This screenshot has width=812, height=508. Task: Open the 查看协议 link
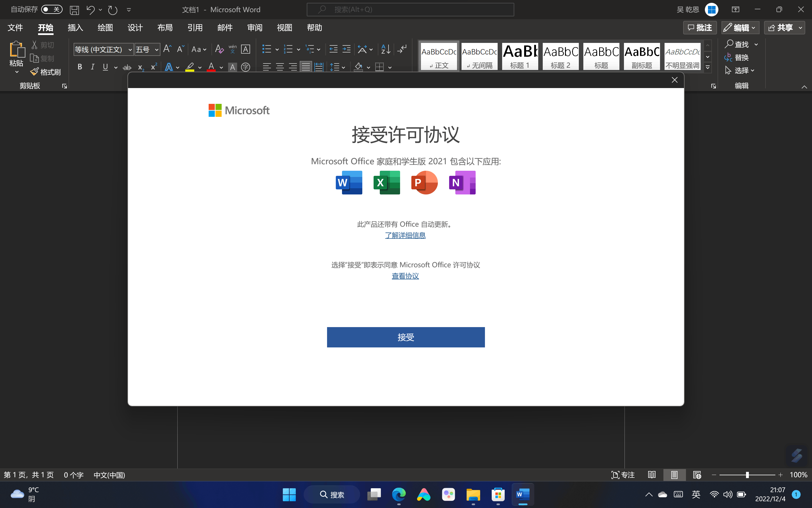[x=405, y=276]
